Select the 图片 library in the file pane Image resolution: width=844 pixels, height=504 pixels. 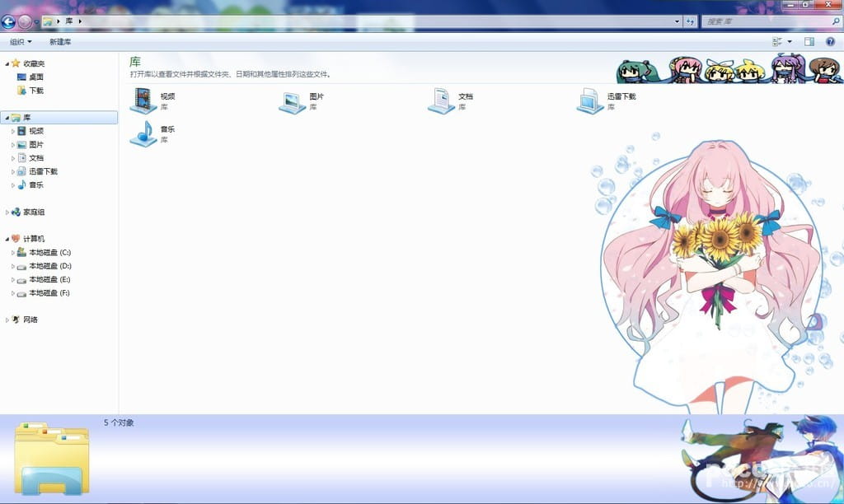point(302,100)
